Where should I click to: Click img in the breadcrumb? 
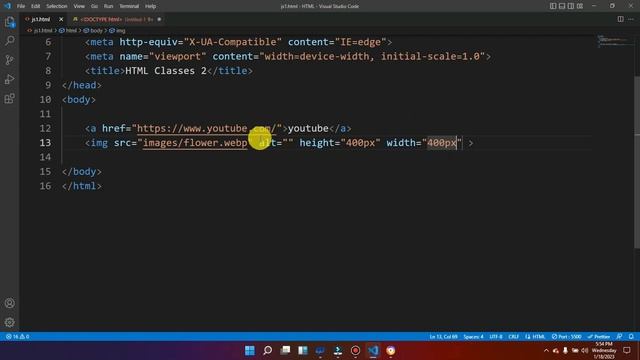120,31
